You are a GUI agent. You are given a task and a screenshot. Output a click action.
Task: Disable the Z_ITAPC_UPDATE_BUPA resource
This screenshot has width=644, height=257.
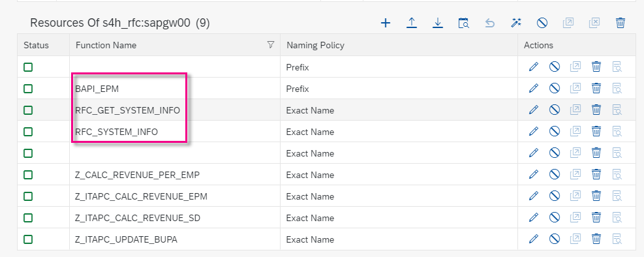pyautogui.click(x=555, y=239)
